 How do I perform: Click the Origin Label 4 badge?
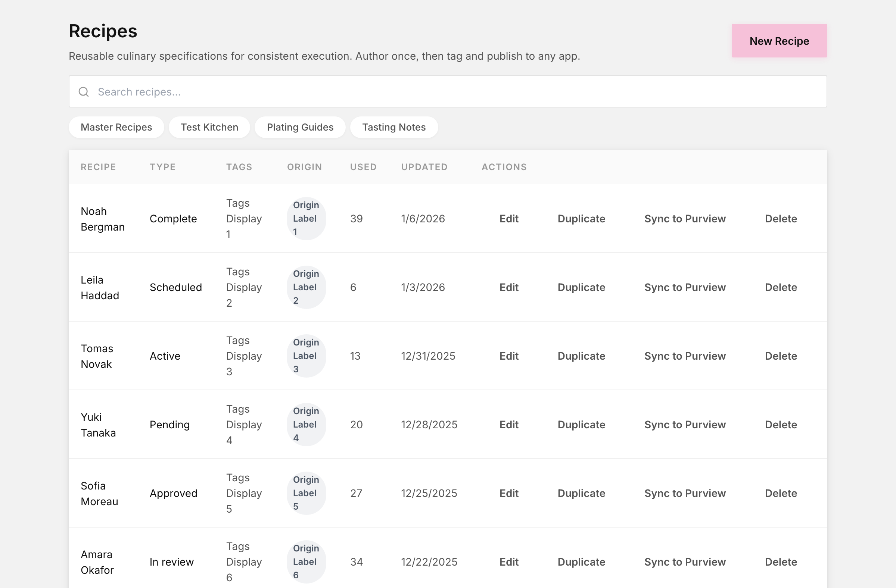point(306,425)
